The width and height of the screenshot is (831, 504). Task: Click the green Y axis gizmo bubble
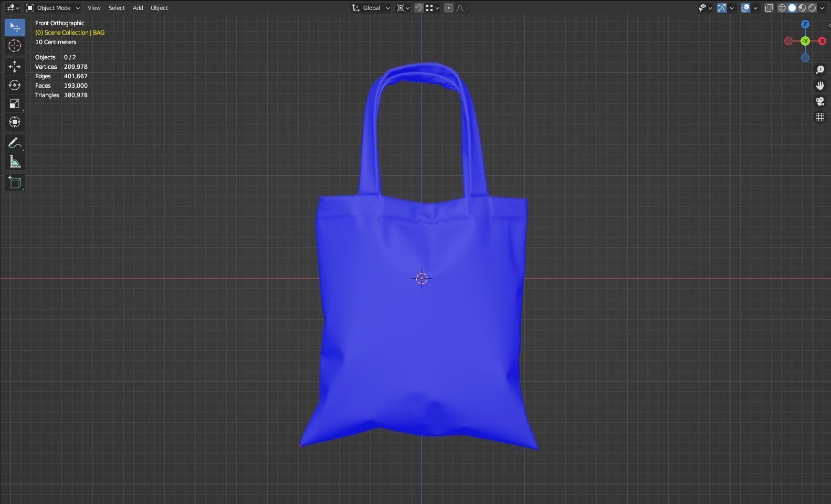pyautogui.click(x=805, y=41)
